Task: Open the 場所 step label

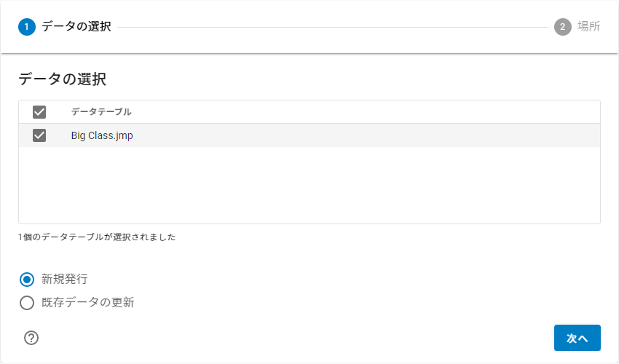Action: pos(588,27)
